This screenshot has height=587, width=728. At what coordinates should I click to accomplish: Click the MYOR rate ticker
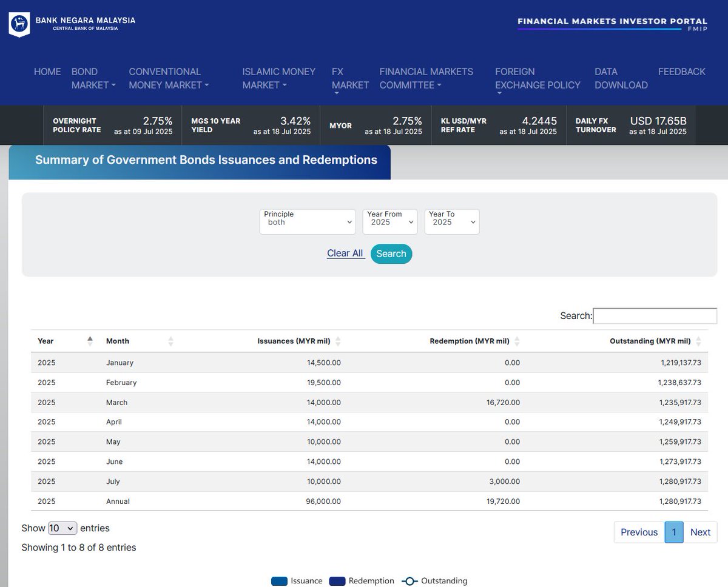point(376,126)
